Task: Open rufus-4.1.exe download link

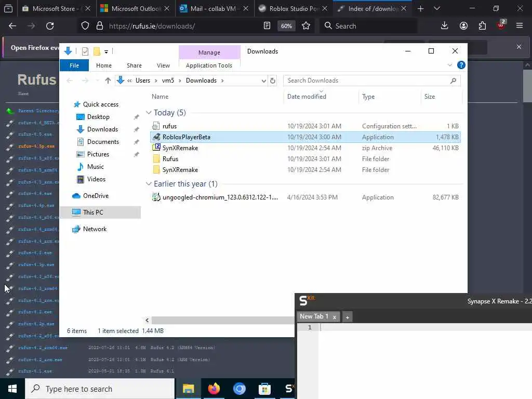Action: click(35, 371)
